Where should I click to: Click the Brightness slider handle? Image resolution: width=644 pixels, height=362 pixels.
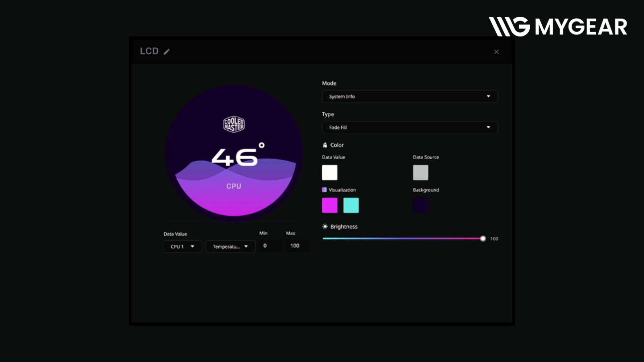[483, 239]
